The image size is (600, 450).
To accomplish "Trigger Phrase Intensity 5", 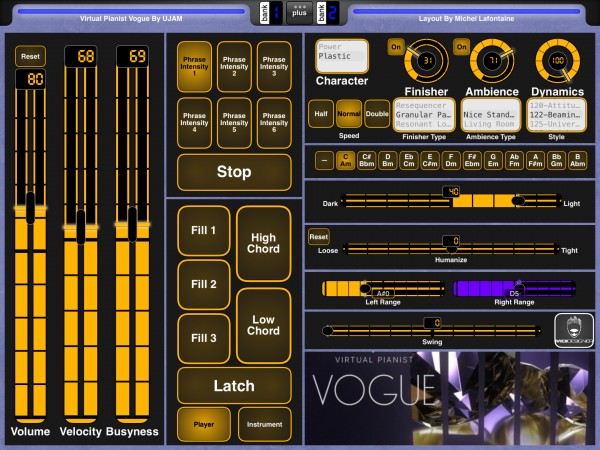I will point(234,123).
